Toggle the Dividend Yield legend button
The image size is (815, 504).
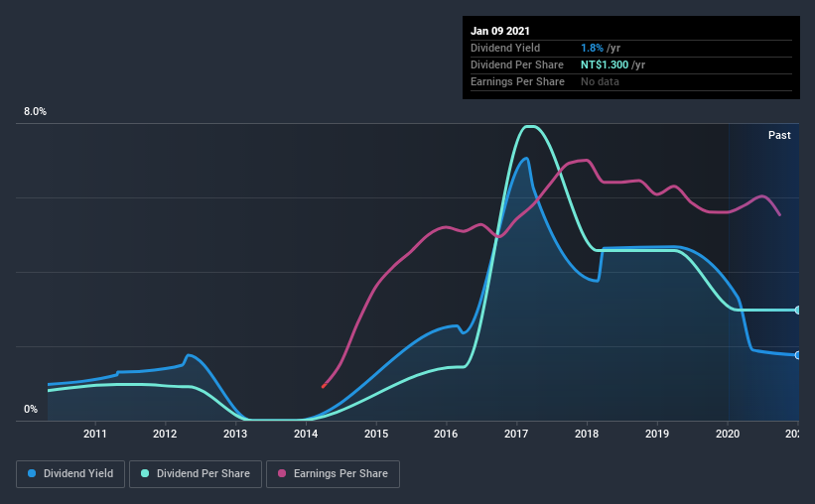[x=70, y=474]
